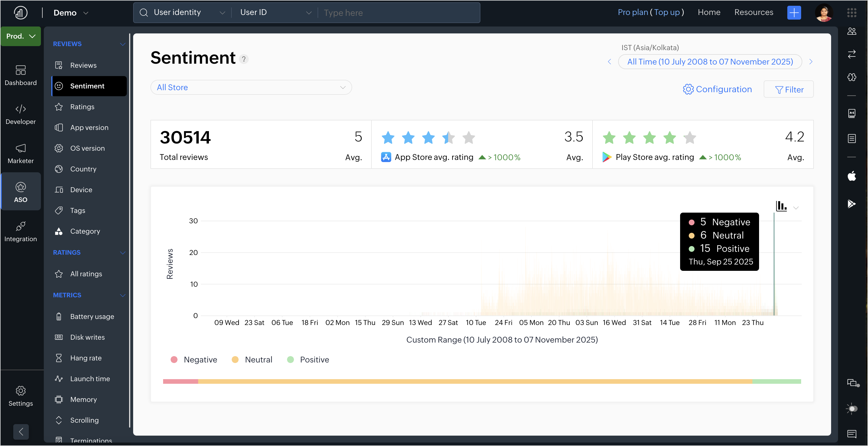Click the Google Play icon in right sidebar
The height and width of the screenshot is (446, 868).
tap(852, 204)
